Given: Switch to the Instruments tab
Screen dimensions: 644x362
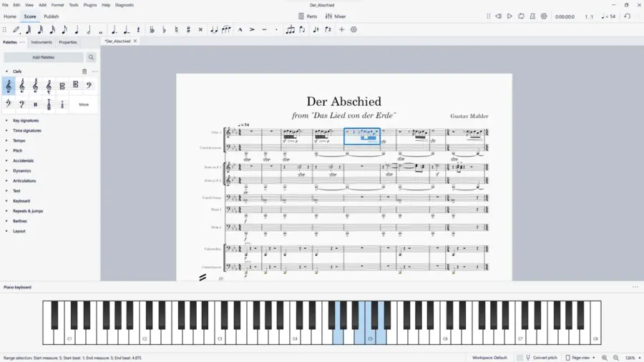Looking at the screenshot, I should [42, 42].
